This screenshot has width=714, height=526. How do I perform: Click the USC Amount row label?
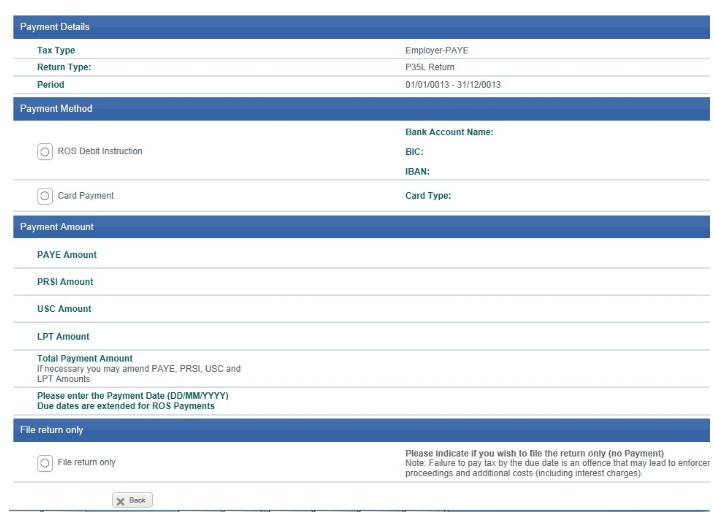click(64, 309)
